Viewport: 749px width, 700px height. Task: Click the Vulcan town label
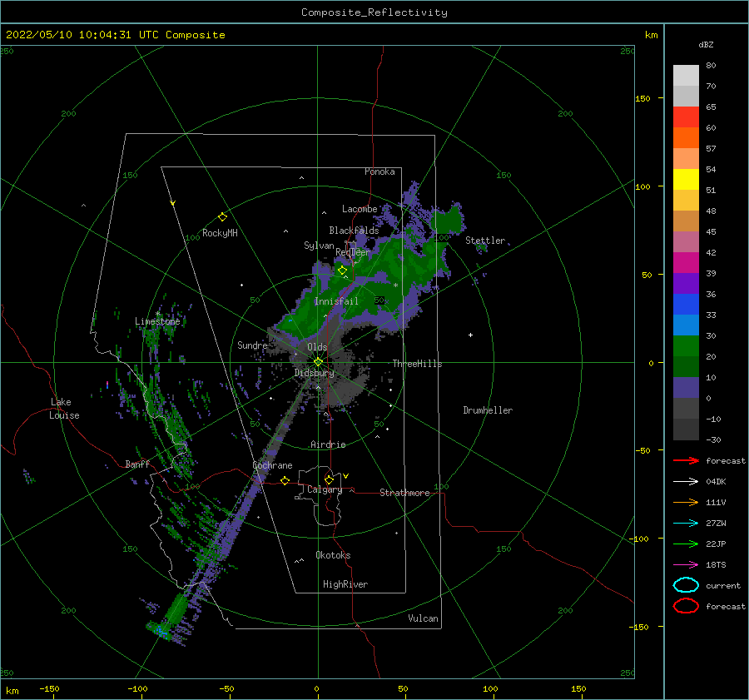pos(423,618)
